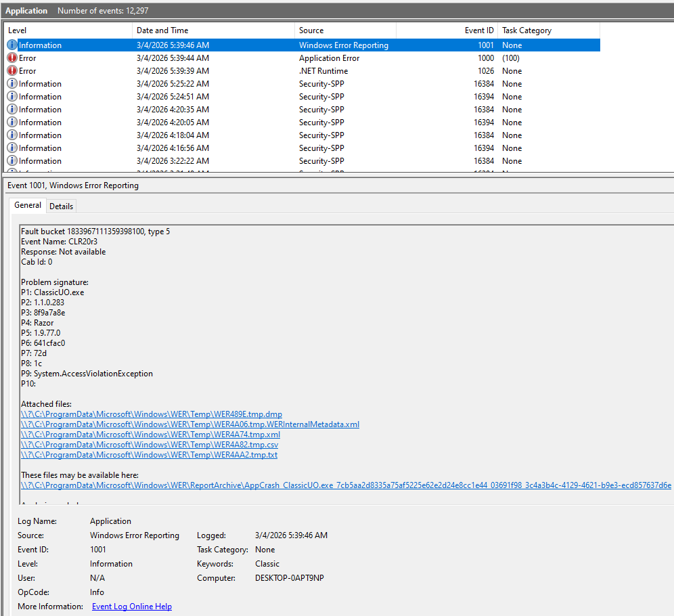
Task: Click the 'Event 1001, Windows Error Reporting' header
Action: [x=73, y=185]
